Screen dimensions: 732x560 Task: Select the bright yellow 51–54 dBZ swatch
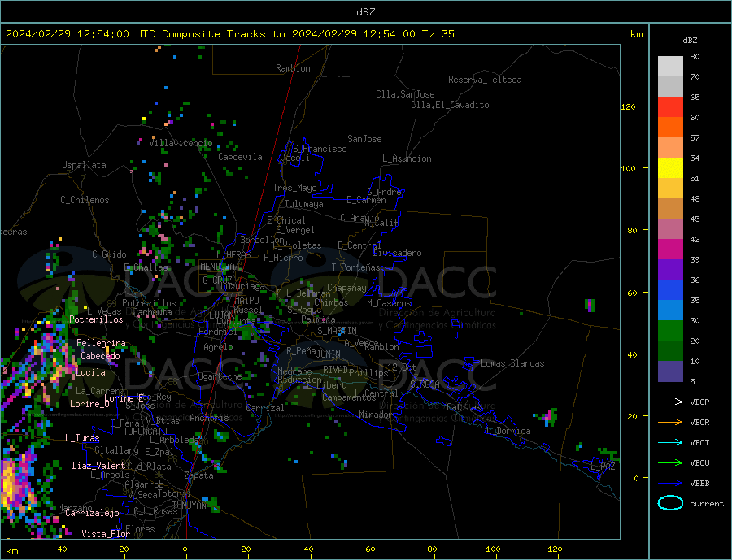670,168
